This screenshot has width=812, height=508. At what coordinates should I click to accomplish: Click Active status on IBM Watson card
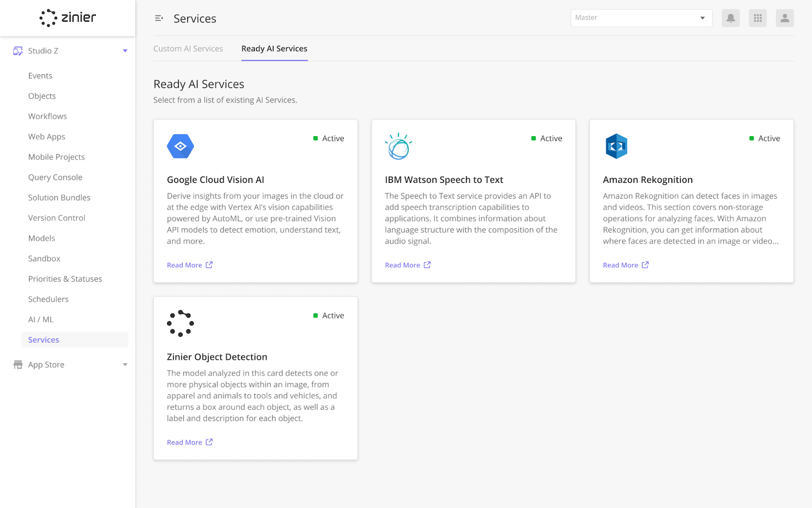[547, 138]
